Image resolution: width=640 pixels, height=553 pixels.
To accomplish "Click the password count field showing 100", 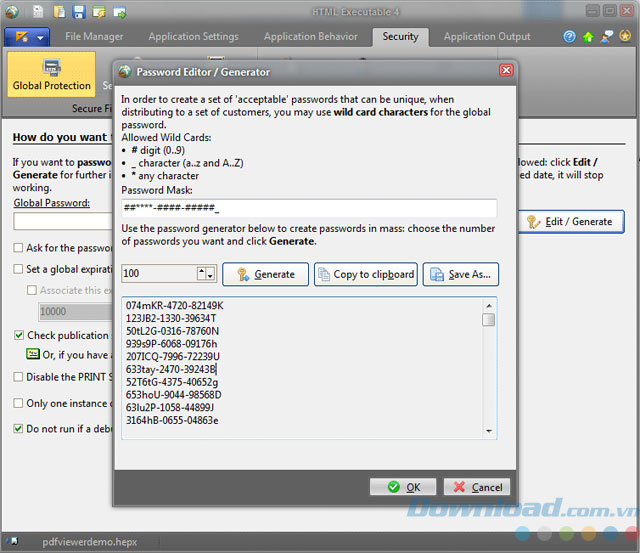I will (159, 273).
